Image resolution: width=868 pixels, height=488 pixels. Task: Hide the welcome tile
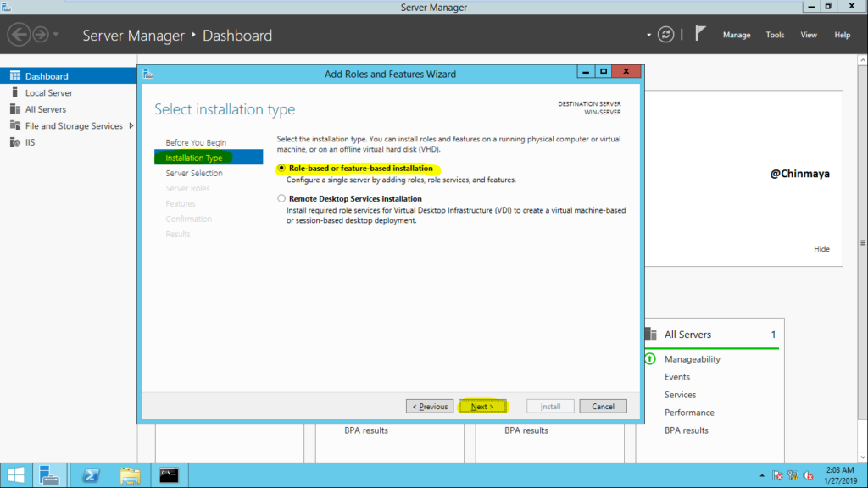(x=821, y=249)
